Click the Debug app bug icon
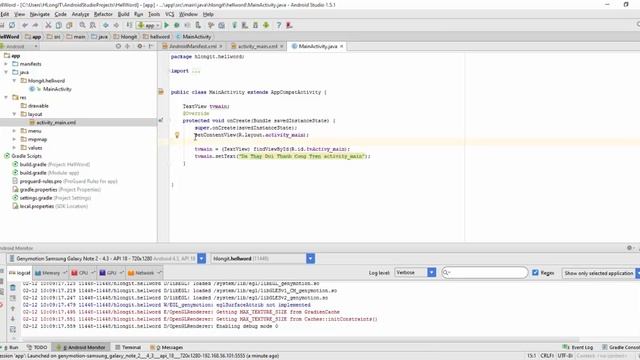640x360 pixels. point(177,25)
